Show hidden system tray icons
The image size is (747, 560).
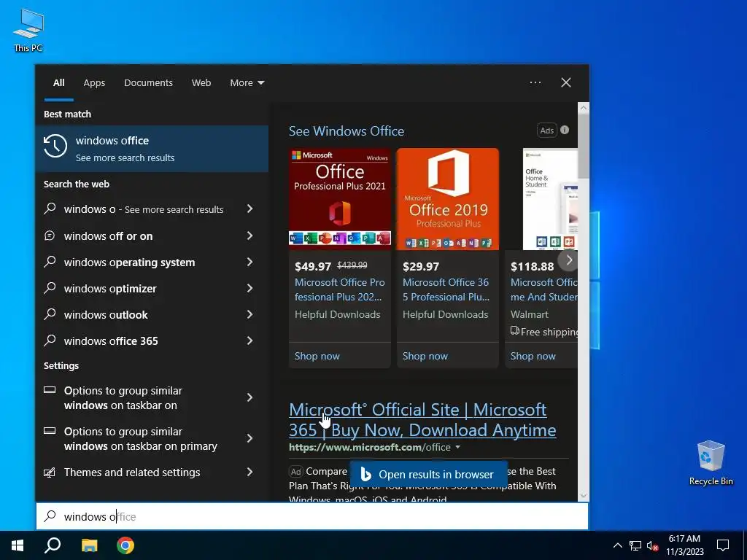[x=617, y=545]
